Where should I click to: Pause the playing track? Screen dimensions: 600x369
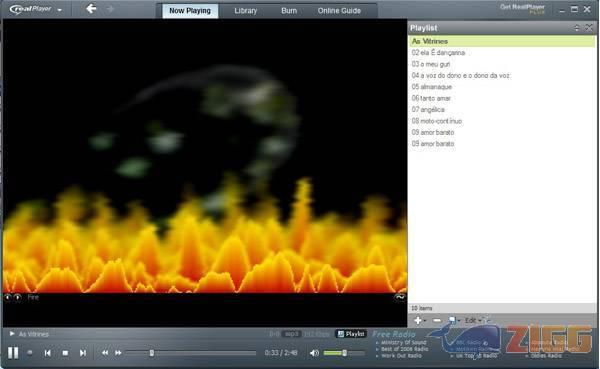(x=13, y=353)
